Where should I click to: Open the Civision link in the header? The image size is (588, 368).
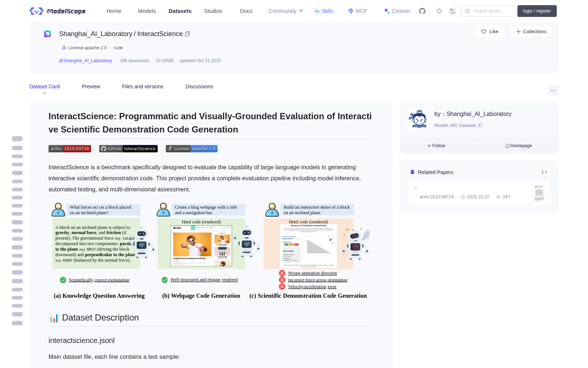tap(397, 11)
